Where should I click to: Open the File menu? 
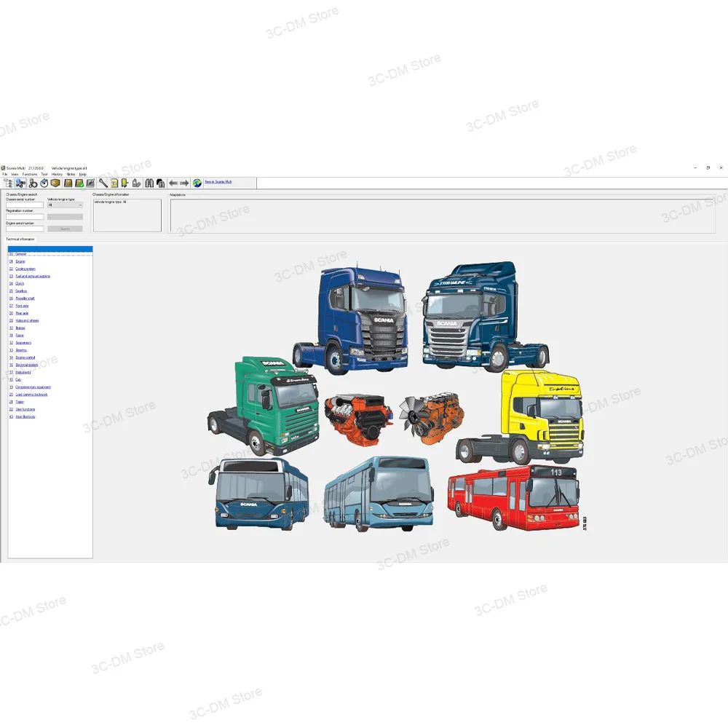pos(4,174)
